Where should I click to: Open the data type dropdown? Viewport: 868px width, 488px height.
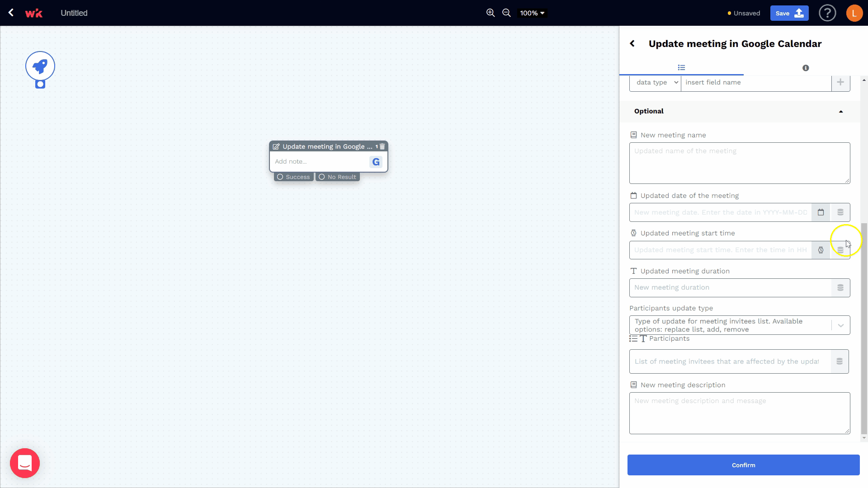click(x=655, y=83)
